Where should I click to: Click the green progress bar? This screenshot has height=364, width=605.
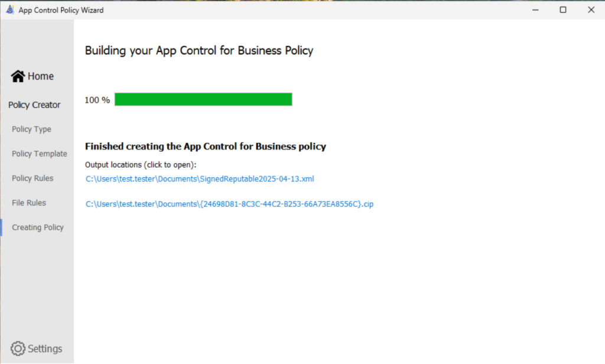[203, 99]
